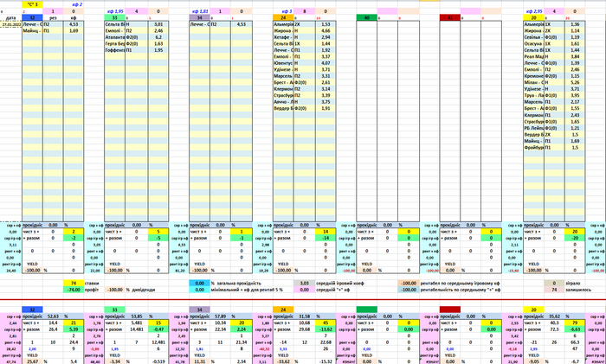Screen dimensions: 606x364
Task: Click the Хетафе team cell
Action: (x=283, y=37)
